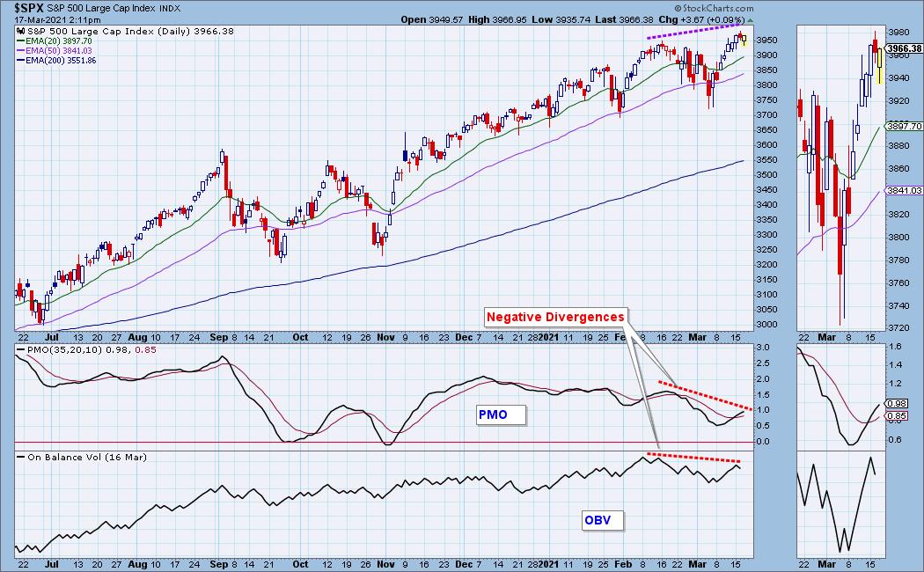Image resolution: width=924 pixels, height=572 pixels.
Task: Click the 17-Mar-2021 2:11pm timestamp
Action: (x=57, y=20)
